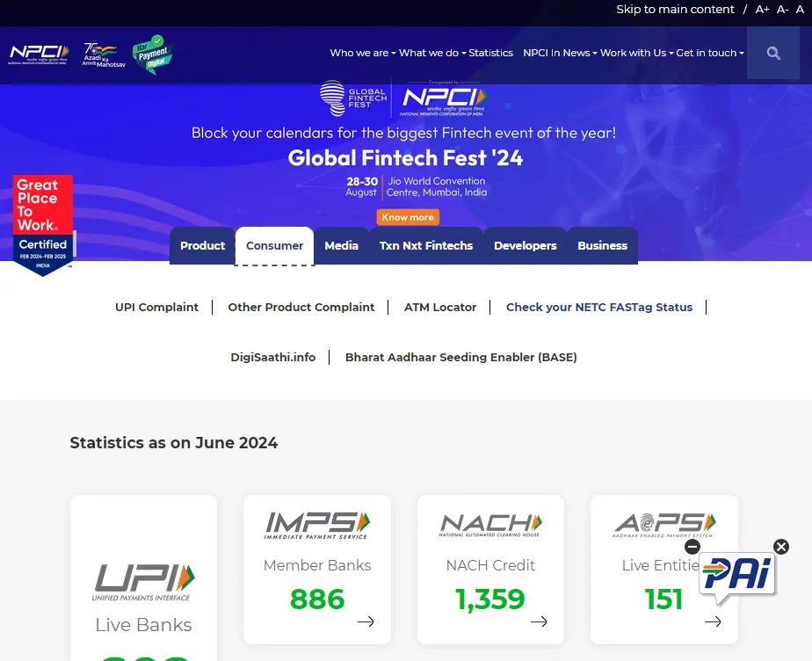Open the Business tab
The width and height of the screenshot is (812, 661).
pos(602,245)
